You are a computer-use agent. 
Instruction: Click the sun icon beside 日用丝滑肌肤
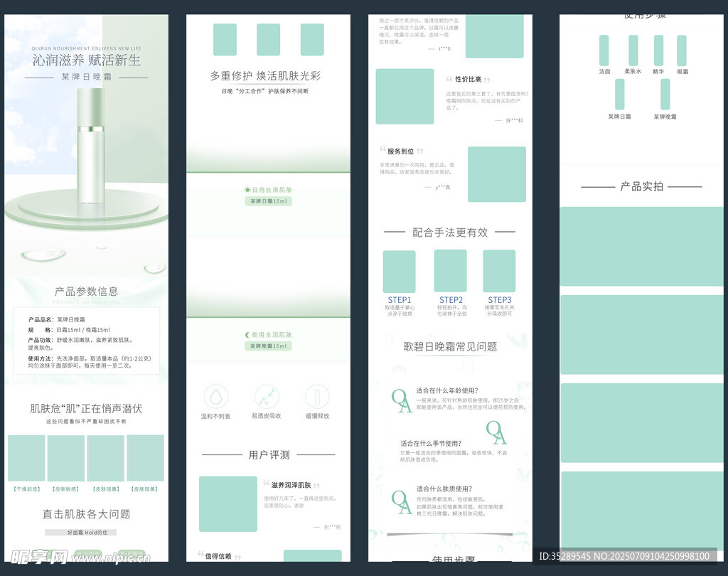(x=247, y=190)
